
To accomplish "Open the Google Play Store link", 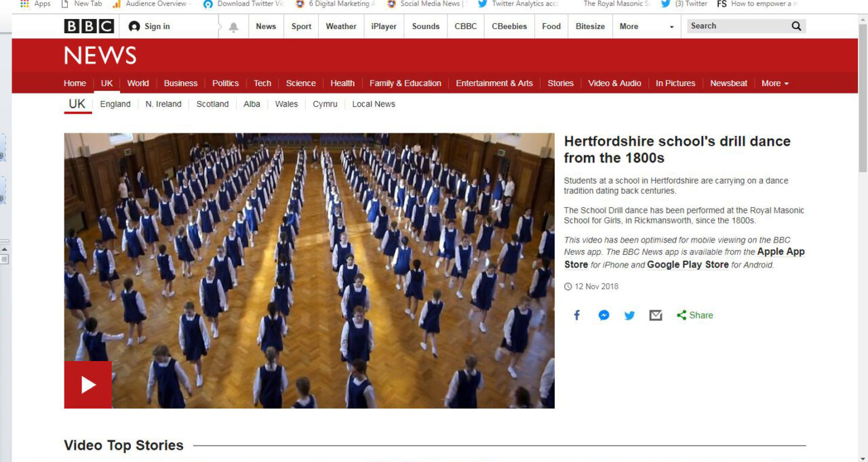I will (688, 264).
